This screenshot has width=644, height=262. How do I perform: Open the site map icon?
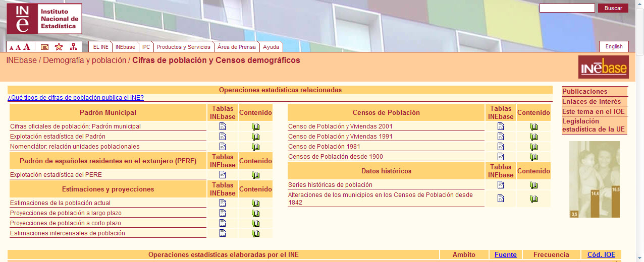click(x=73, y=47)
